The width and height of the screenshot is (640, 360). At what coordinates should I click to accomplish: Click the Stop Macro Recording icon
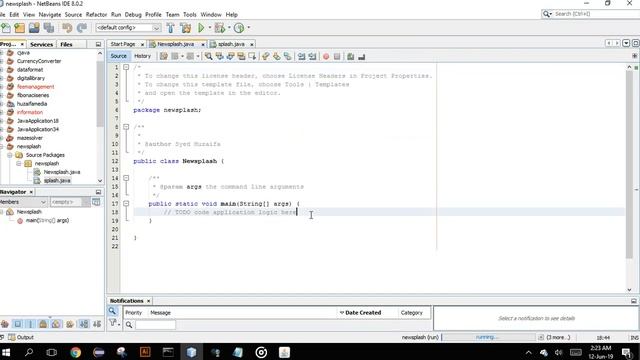pyautogui.click(x=337, y=56)
